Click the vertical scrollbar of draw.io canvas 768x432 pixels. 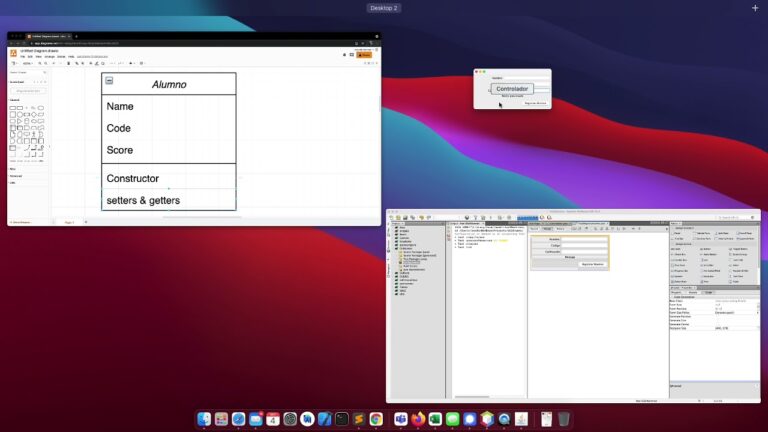click(380, 103)
